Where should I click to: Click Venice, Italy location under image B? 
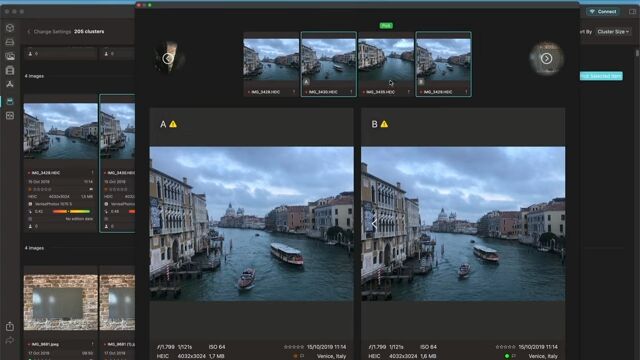coord(543,356)
